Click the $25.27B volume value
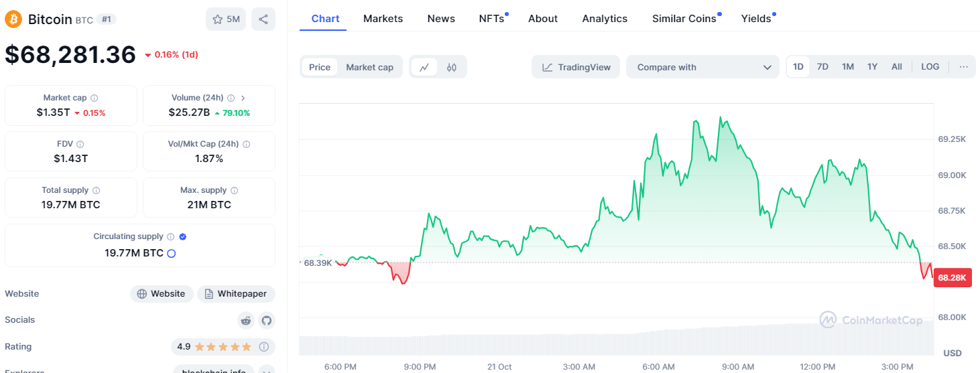Viewport: 980px width, 373px height. 189,113
